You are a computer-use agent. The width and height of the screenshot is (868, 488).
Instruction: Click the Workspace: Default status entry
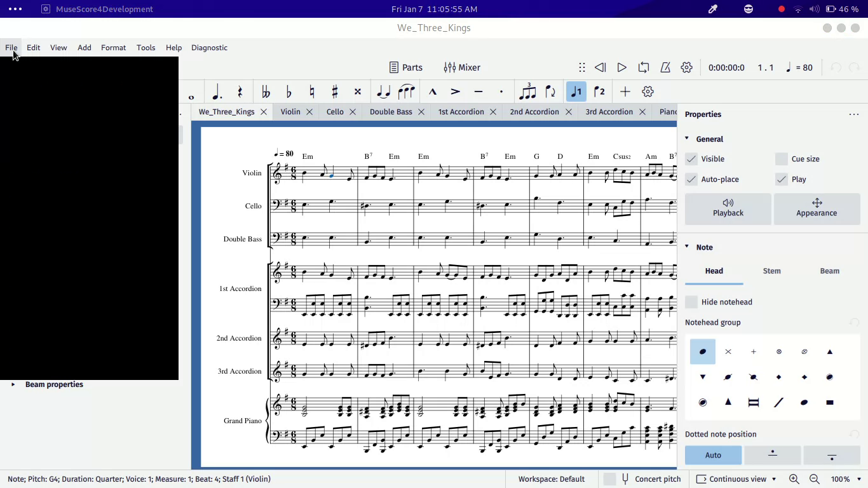click(552, 479)
